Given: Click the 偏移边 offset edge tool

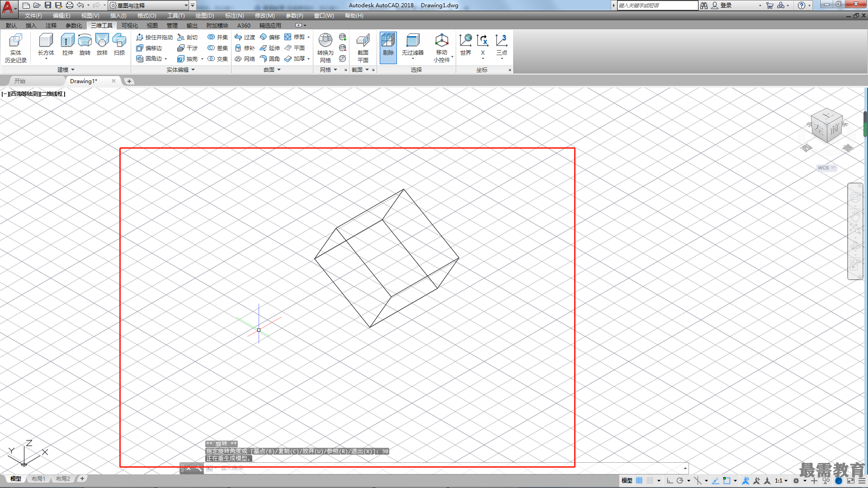Looking at the screenshot, I should click(149, 48).
